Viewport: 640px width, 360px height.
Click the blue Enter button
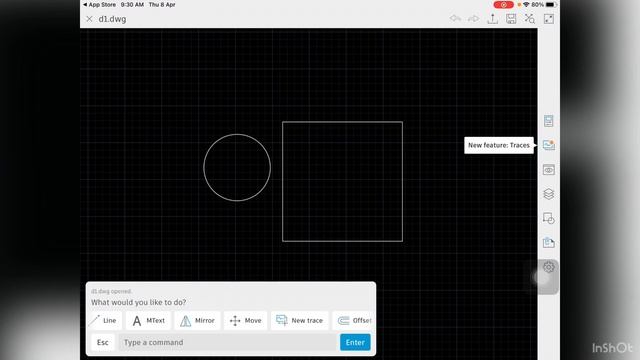355,342
